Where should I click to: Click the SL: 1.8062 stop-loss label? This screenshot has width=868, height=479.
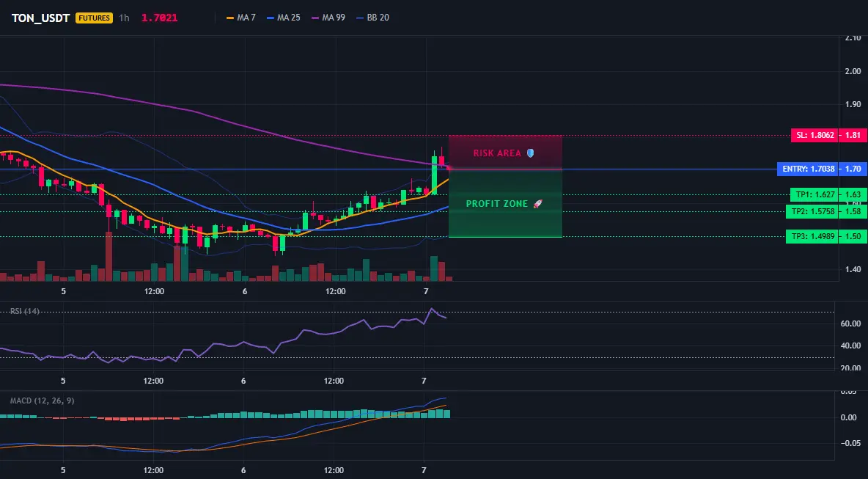pos(814,135)
